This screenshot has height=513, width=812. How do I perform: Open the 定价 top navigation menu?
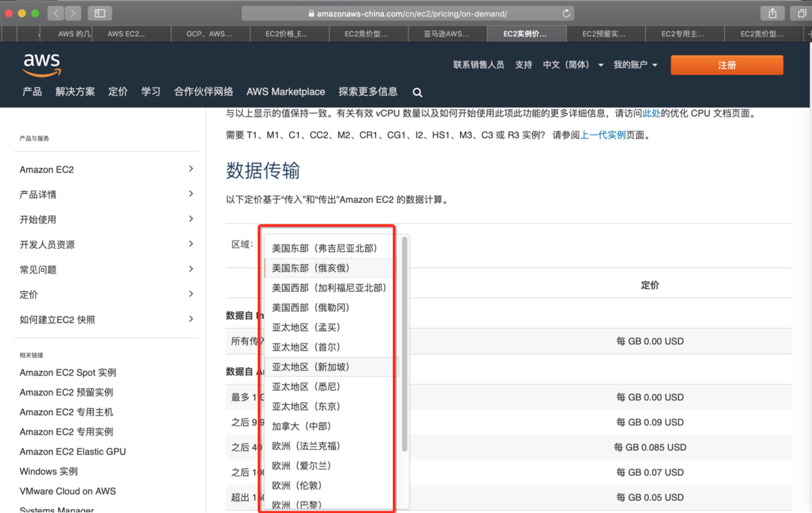coord(118,91)
